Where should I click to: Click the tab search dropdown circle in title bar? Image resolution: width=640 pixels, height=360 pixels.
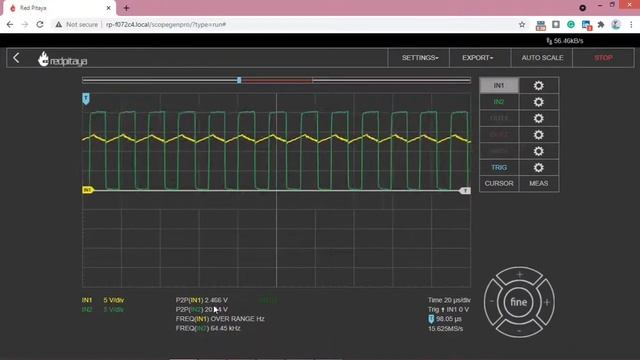(582, 8)
